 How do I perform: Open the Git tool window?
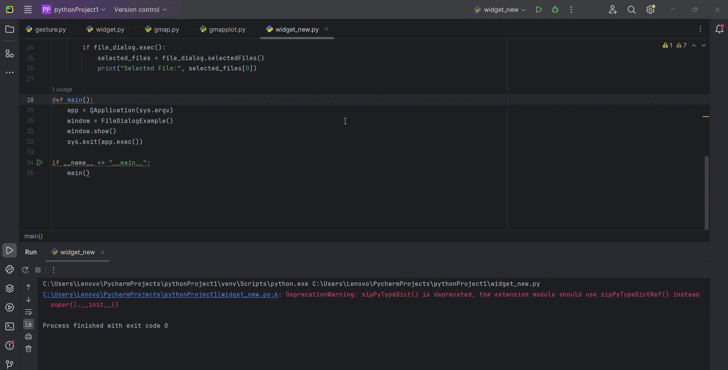[9, 364]
